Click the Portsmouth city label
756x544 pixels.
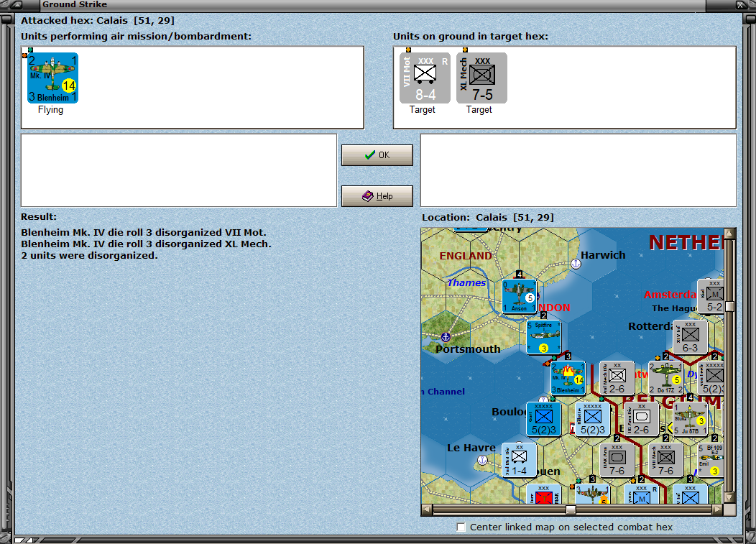[x=468, y=349]
